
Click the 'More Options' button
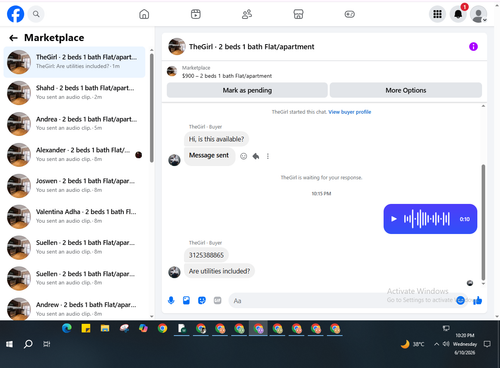[406, 90]
